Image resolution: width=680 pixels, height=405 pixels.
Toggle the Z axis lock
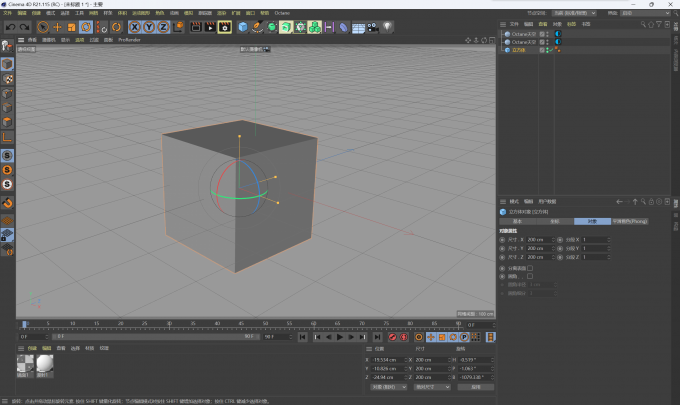coord(163,27)
